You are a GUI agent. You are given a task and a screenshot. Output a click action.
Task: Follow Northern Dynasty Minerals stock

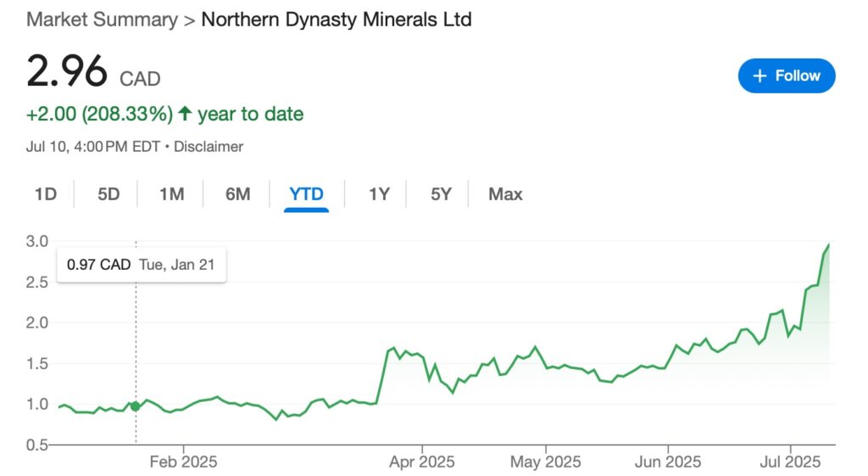click(787, 76)
